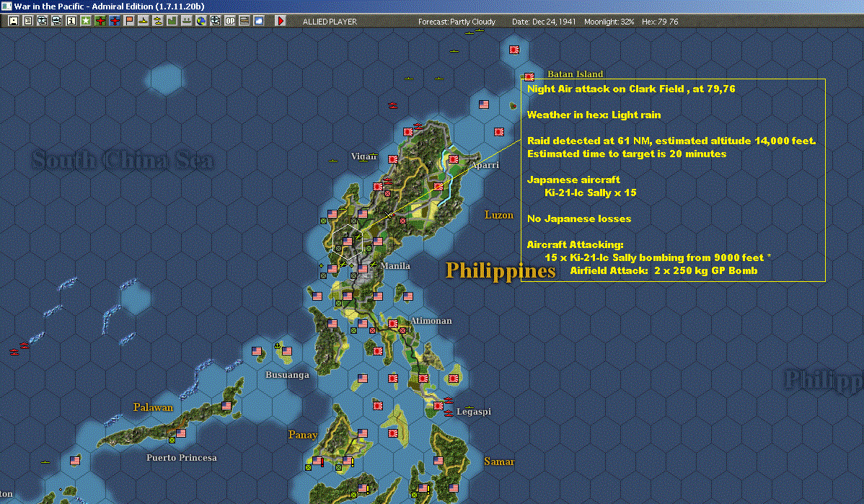
Task: Click the globe toolbar icon
Action: pyautogui.click(x=200, y=21)
